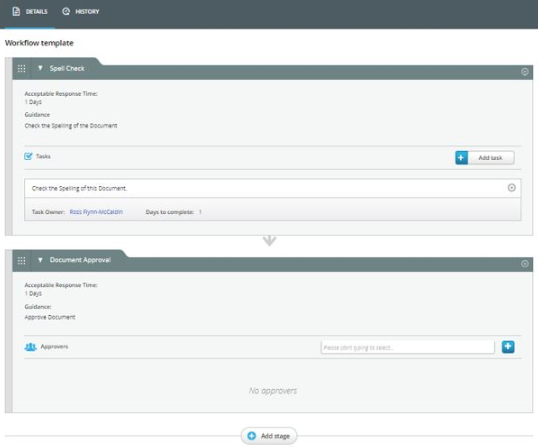Click the Details document icon in header

tap(16, 11)
